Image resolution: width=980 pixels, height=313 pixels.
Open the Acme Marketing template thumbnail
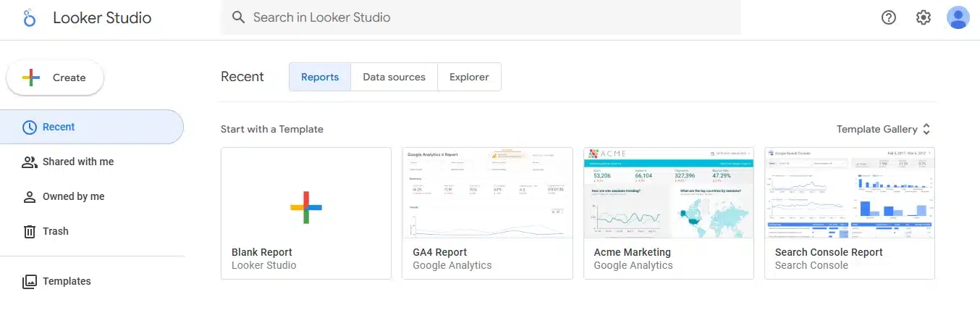pos(669,193)
